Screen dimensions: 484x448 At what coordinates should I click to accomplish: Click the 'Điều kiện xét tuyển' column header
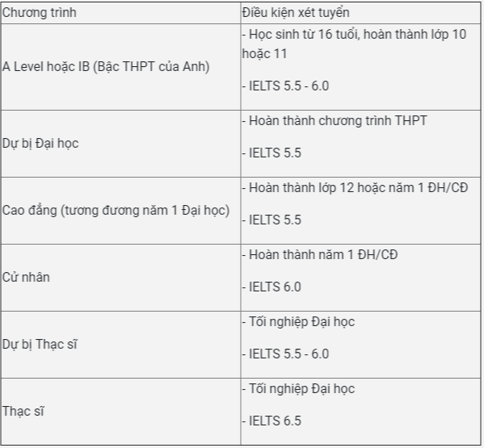(360, 13)
